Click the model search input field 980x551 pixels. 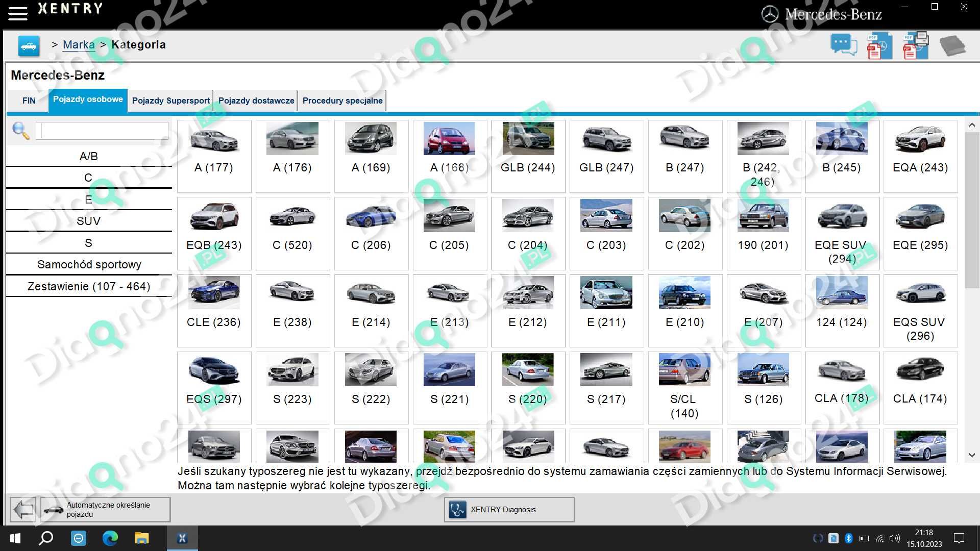pos(102,131)
